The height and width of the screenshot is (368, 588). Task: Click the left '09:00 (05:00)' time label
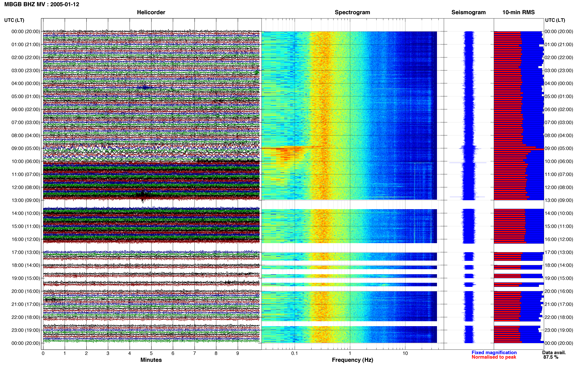26,148
